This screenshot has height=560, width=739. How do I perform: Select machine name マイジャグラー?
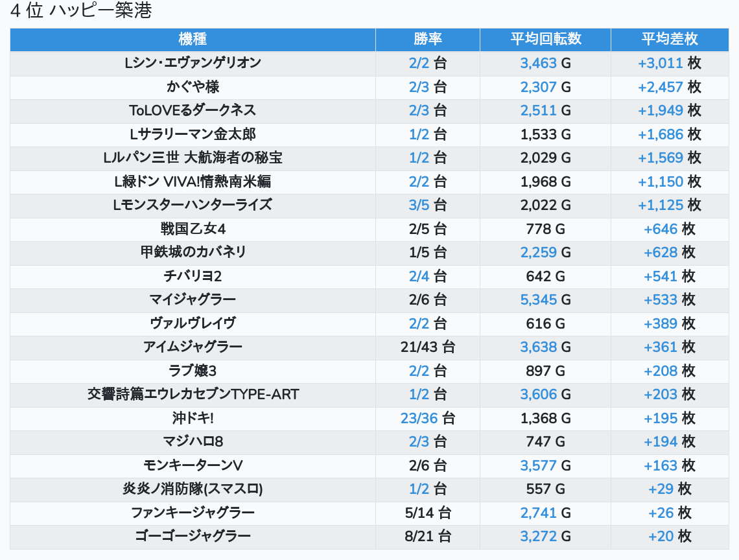coord(193,300)
